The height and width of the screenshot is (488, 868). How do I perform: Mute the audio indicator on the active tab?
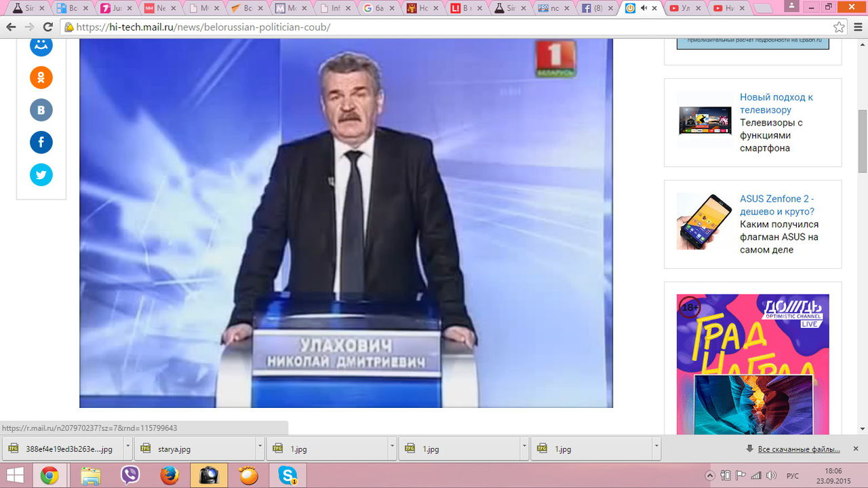[644, 8]
